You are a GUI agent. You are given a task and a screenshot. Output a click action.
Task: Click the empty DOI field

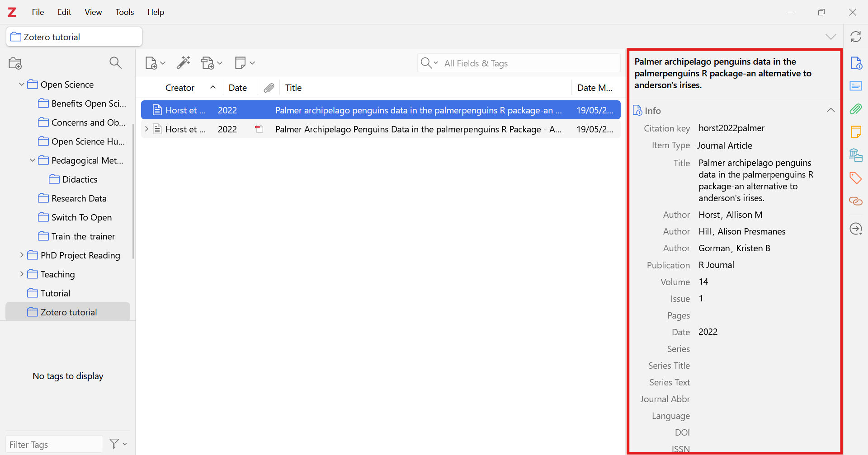click(x=766, y=432)
